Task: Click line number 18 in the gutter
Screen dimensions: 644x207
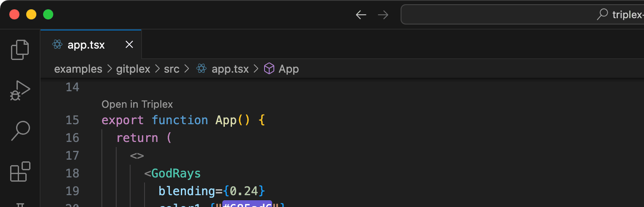Action: (72, 174)
